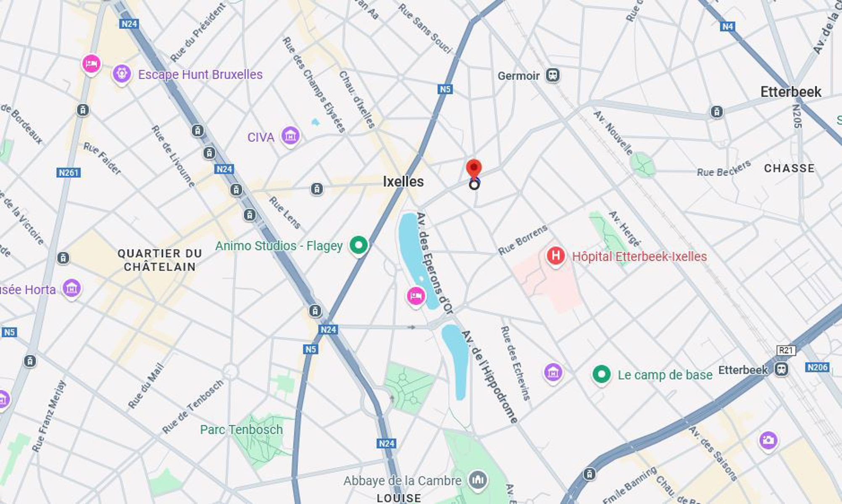Select the Etterbeek railway station icon
This screenshot has width=842, height=504.
[x=781, y=369]
